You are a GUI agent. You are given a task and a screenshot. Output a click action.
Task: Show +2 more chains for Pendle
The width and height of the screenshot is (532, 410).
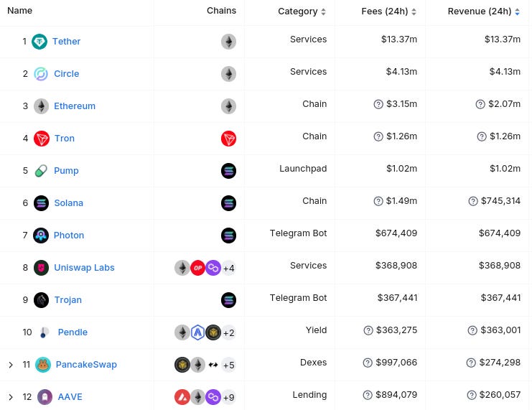(229, 333)
